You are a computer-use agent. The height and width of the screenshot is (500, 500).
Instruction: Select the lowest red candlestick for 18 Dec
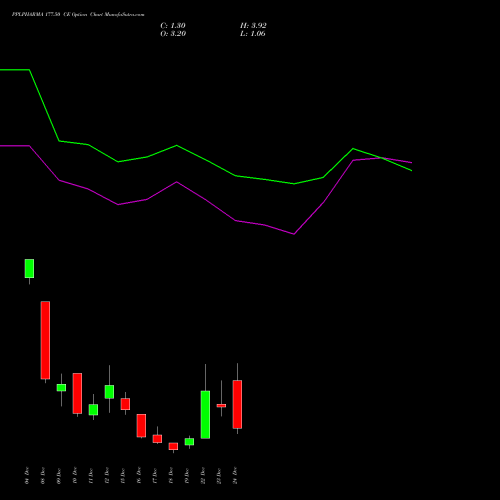(x=173, y=446)
